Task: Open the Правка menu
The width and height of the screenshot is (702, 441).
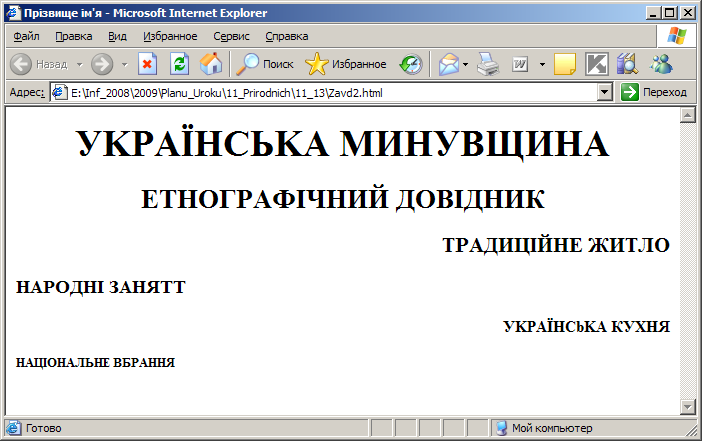Action: [74, 36]
